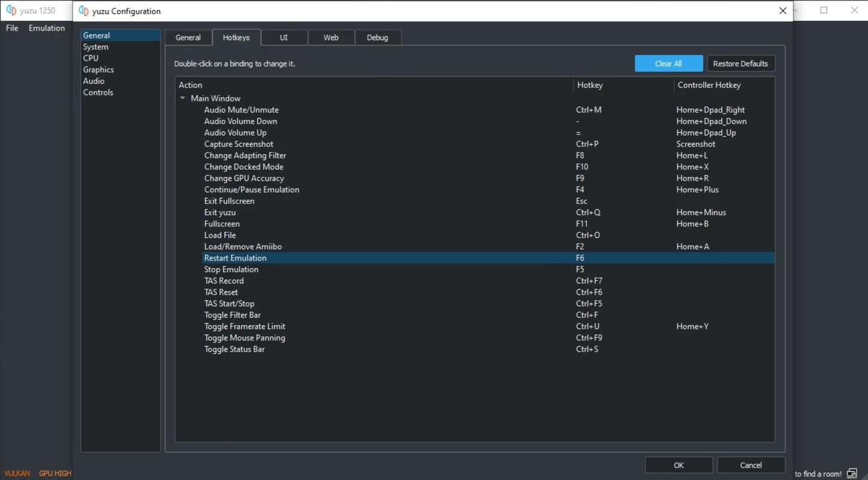Click the Hotkey column header
Image resolution: width=868 pixels, height=480 pixels.
click(x=624, y=85)
